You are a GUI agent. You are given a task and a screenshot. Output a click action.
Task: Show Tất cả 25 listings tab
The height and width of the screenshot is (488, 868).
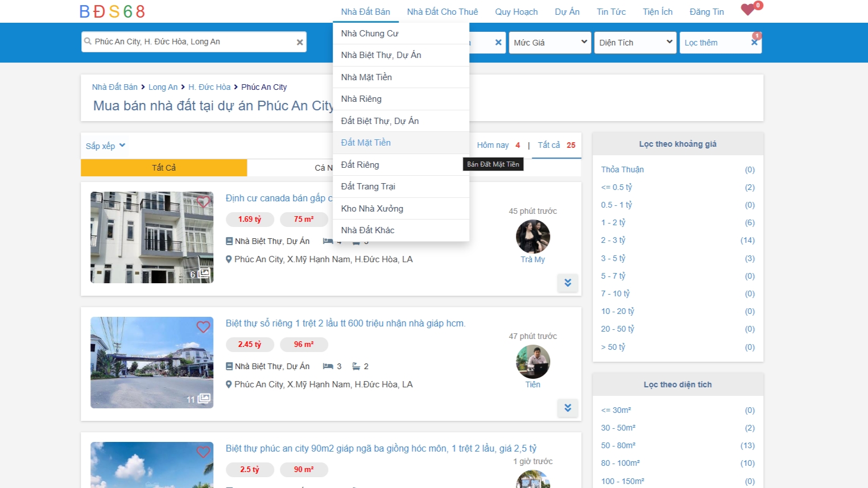click(556, 145)
